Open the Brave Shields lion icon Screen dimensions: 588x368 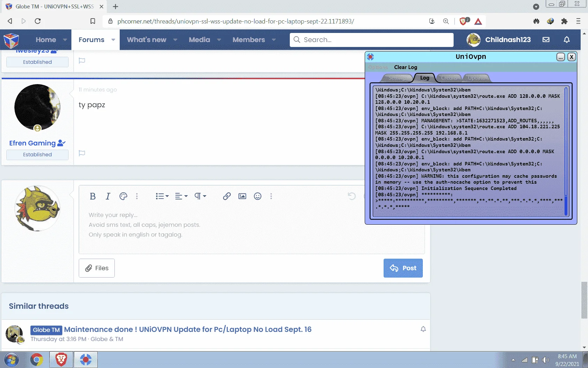coord(463,21)
